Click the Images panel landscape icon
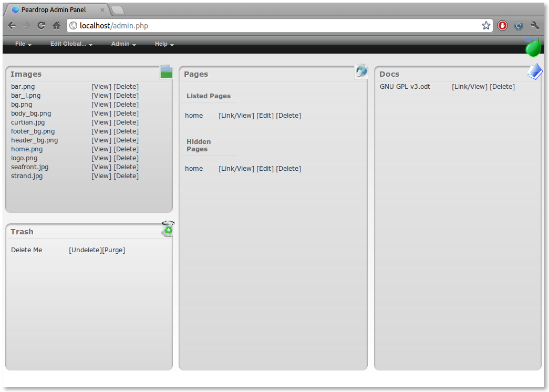This screenshot has width=549, height=392. (167, 72)
